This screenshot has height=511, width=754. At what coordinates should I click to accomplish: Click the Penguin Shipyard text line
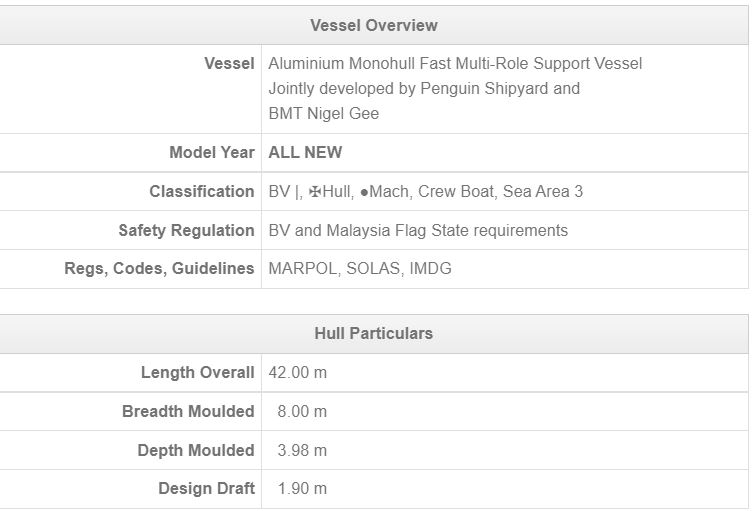tap(424, 88)
